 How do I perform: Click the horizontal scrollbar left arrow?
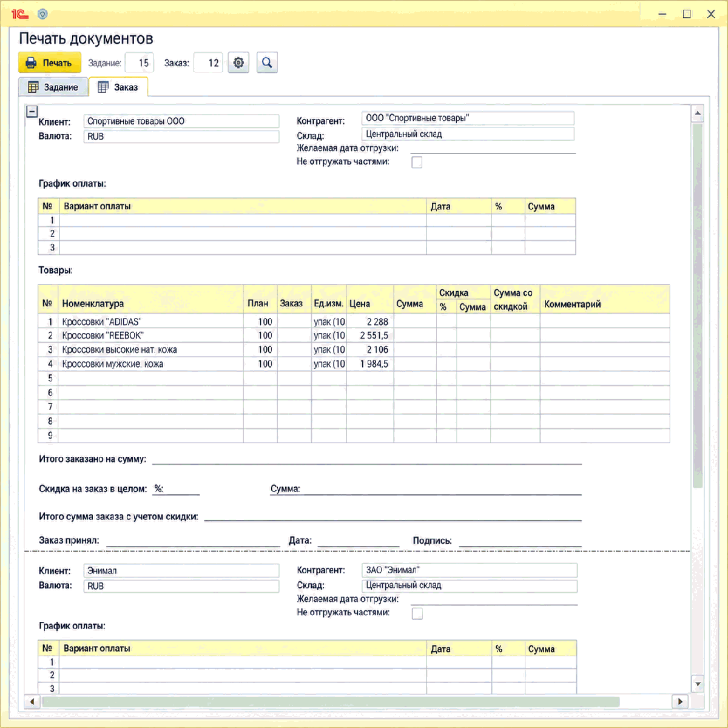[32, 701]
